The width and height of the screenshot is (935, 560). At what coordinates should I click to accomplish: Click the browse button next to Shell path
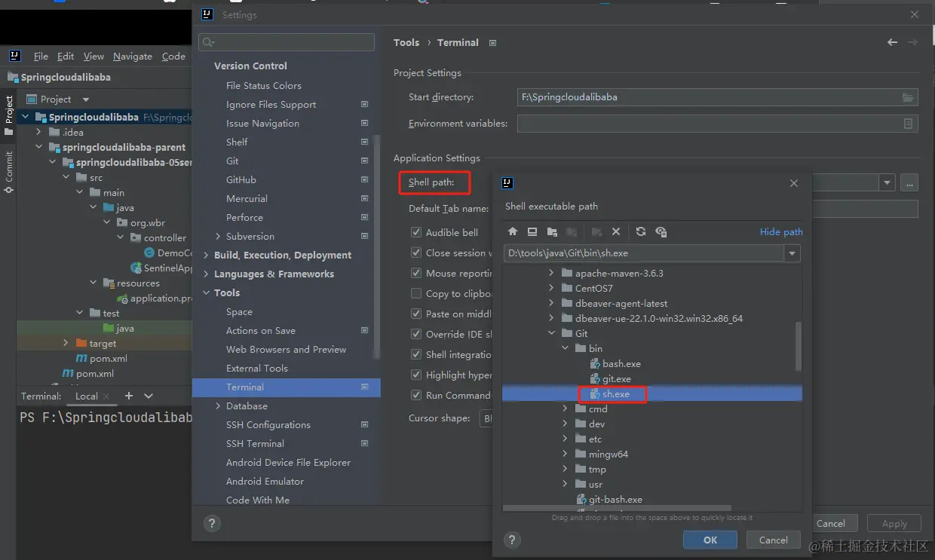[909, 182]
